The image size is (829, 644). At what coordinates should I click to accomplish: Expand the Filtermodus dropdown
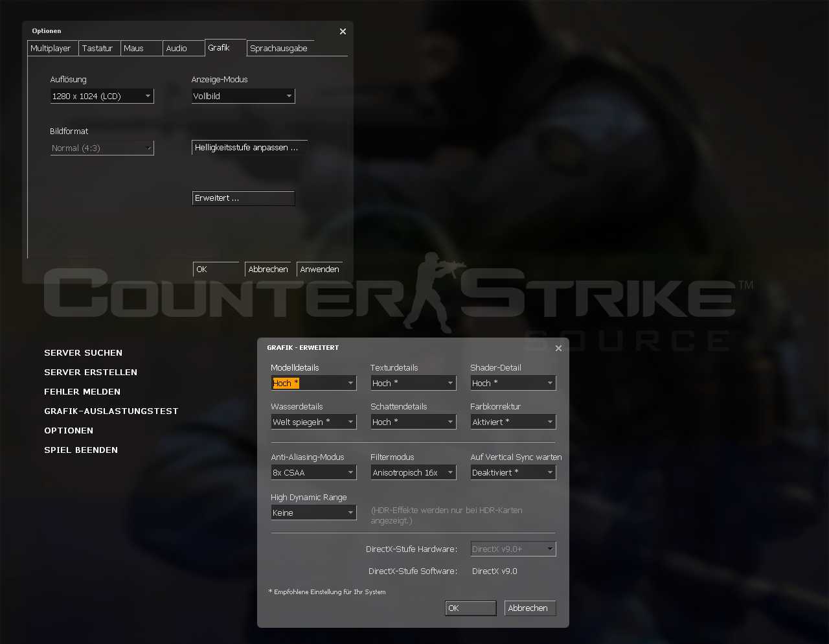point(413,472)
